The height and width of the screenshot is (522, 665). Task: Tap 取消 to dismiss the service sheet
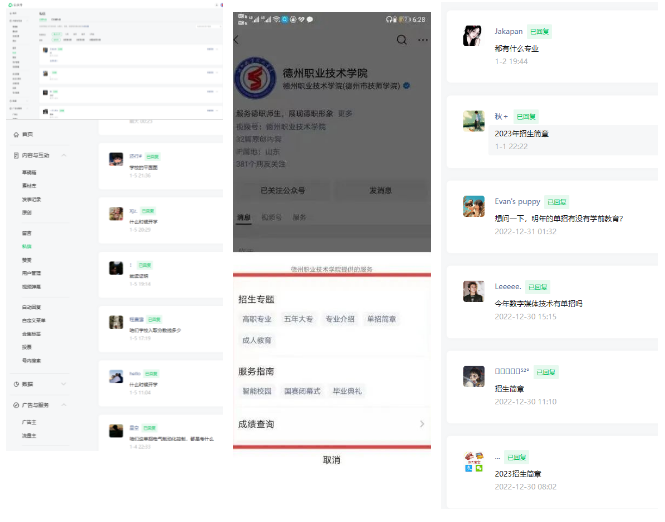331,460
